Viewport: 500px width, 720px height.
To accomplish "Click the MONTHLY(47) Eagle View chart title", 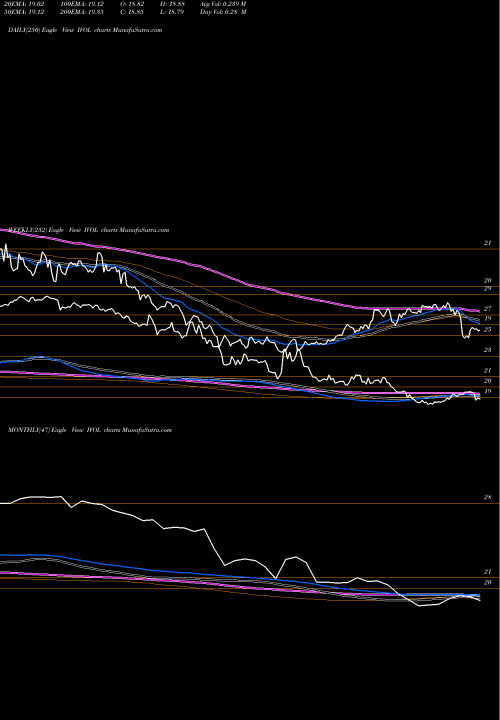I will click(x=90, y=430).
